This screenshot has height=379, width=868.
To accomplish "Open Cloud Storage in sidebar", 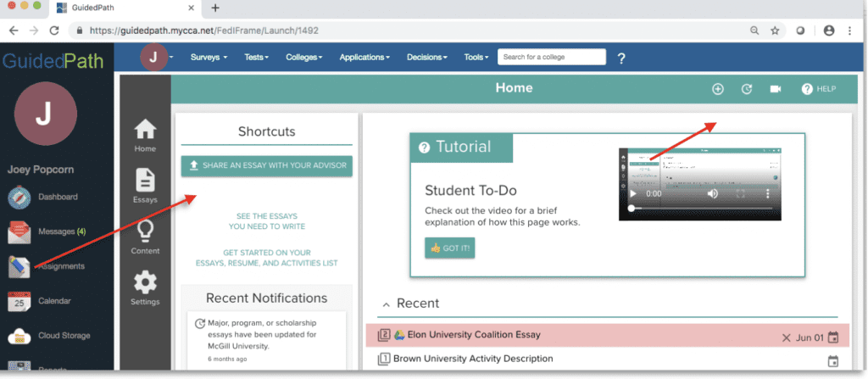I will point(63,336).
